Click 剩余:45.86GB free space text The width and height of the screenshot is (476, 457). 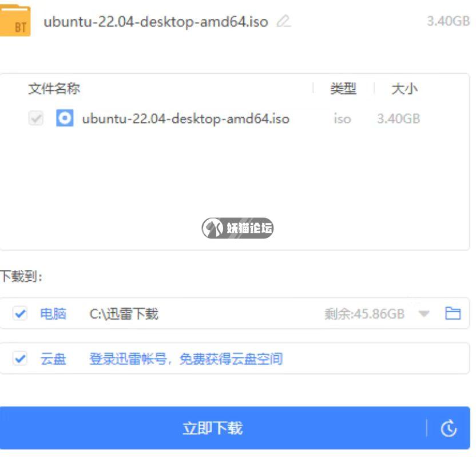pyautogui.click(x=364, y=314)
